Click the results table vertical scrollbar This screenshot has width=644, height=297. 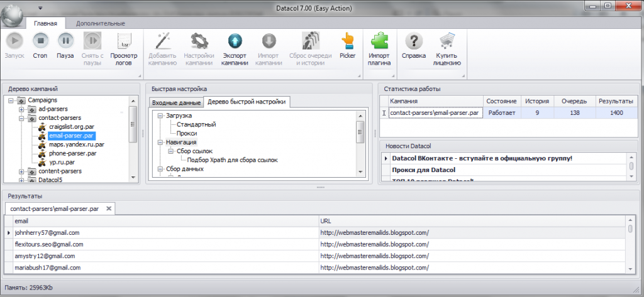click(630, 244)
